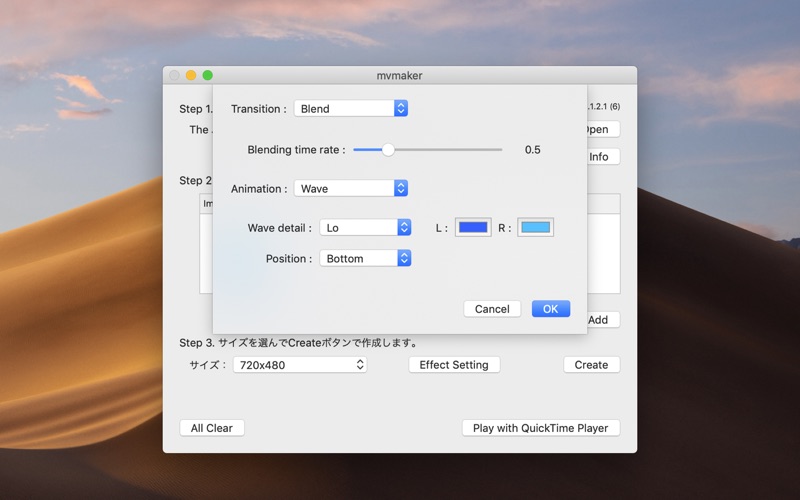Pick the L color swatch

[473, 228]
